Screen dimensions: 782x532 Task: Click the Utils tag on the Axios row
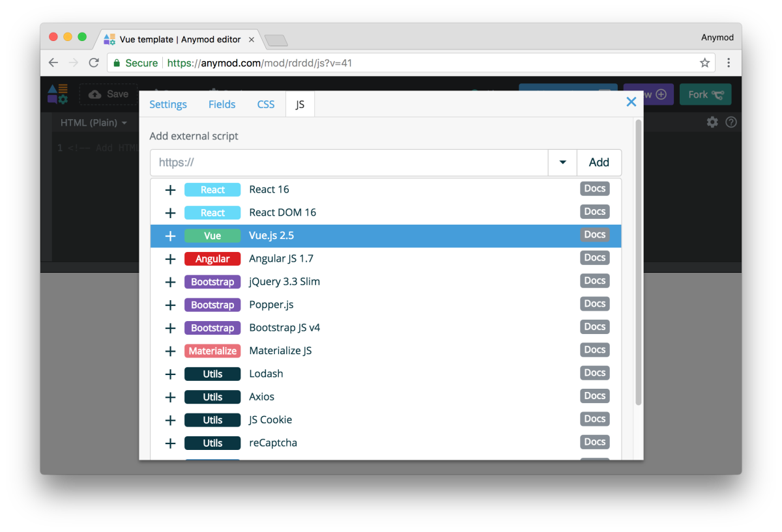[212, 397]
